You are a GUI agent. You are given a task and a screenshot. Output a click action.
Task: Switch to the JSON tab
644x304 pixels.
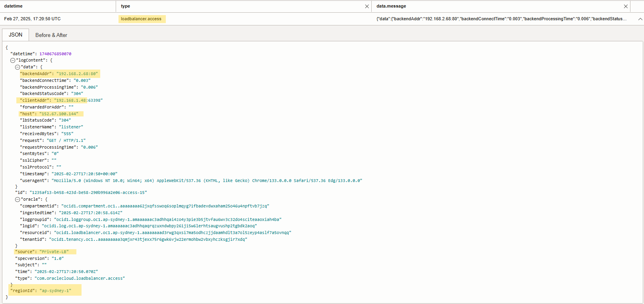tap(16, 35)
